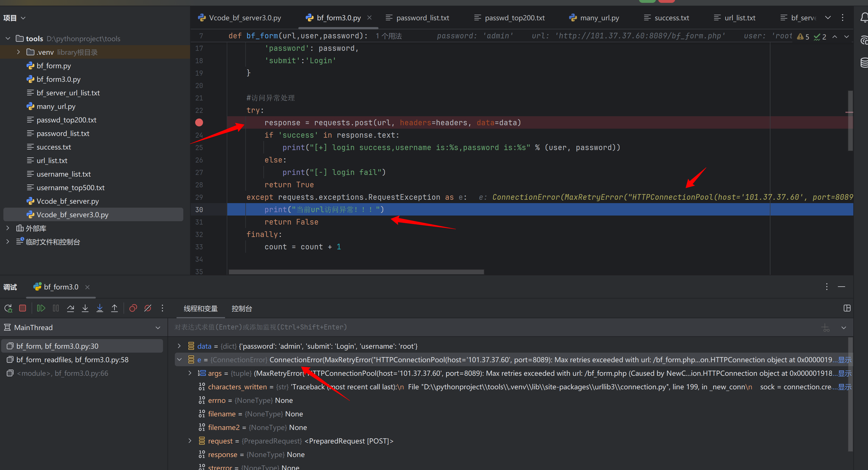Stop the debug session

tap(23, 308)
